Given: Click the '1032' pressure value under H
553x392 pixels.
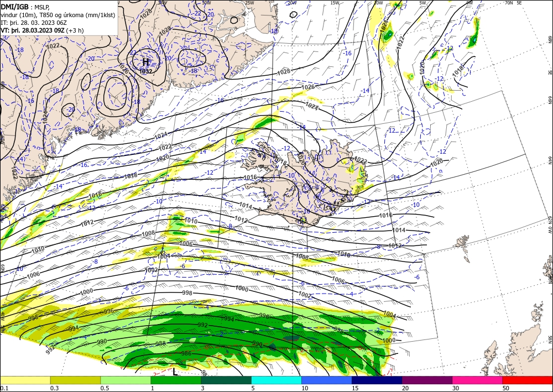Looking at the screenshot, I should pos(145,71).
